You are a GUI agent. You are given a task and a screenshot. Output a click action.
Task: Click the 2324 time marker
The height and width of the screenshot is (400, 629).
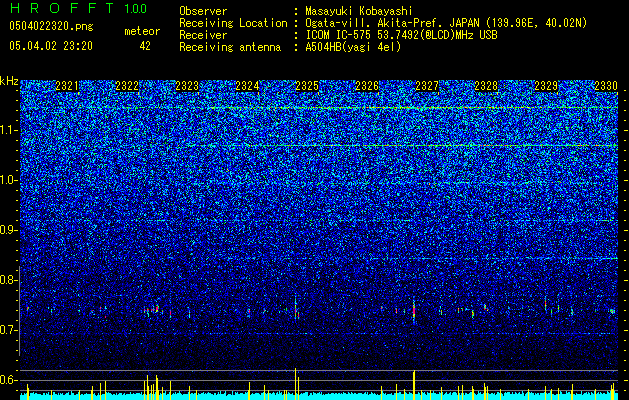point(247,86)
